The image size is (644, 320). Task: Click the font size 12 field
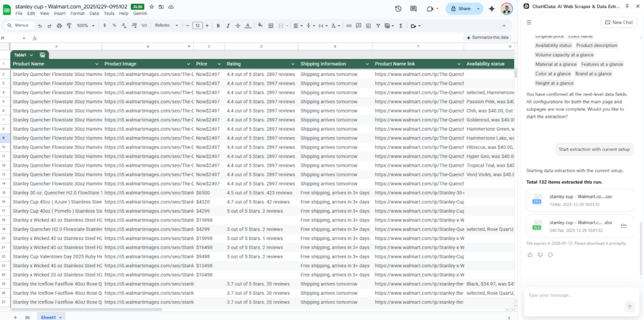(x=197, y=26)
